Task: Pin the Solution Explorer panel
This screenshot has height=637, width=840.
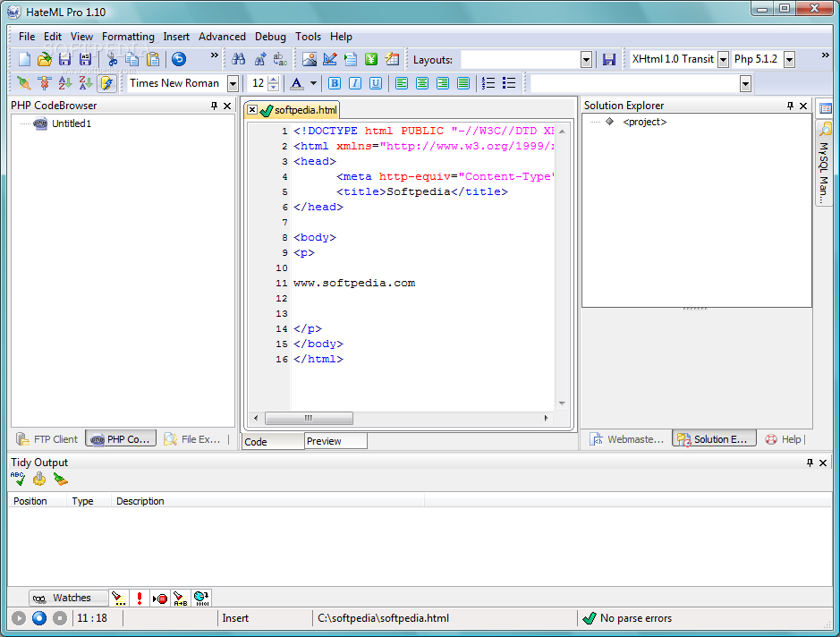Action: click(790, 106)
